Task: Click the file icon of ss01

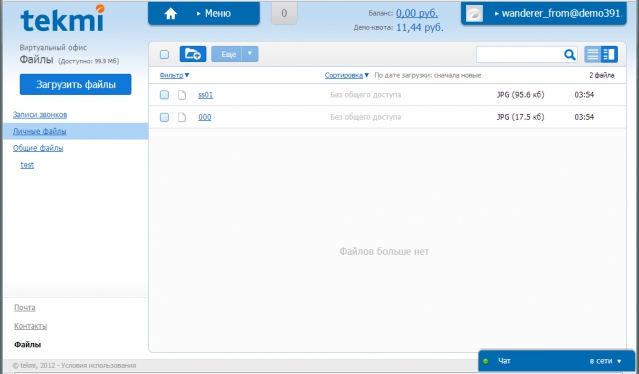Action: coord(182,95)
